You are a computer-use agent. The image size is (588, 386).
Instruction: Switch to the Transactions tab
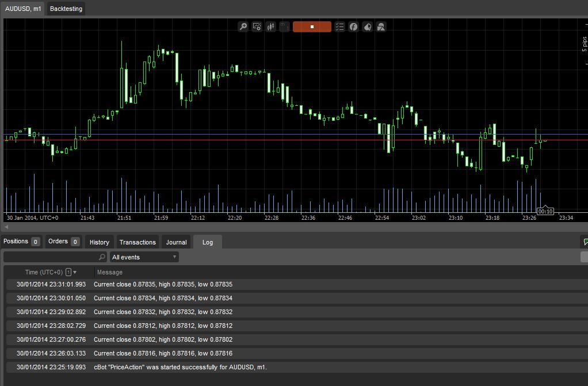pos(138,242)
